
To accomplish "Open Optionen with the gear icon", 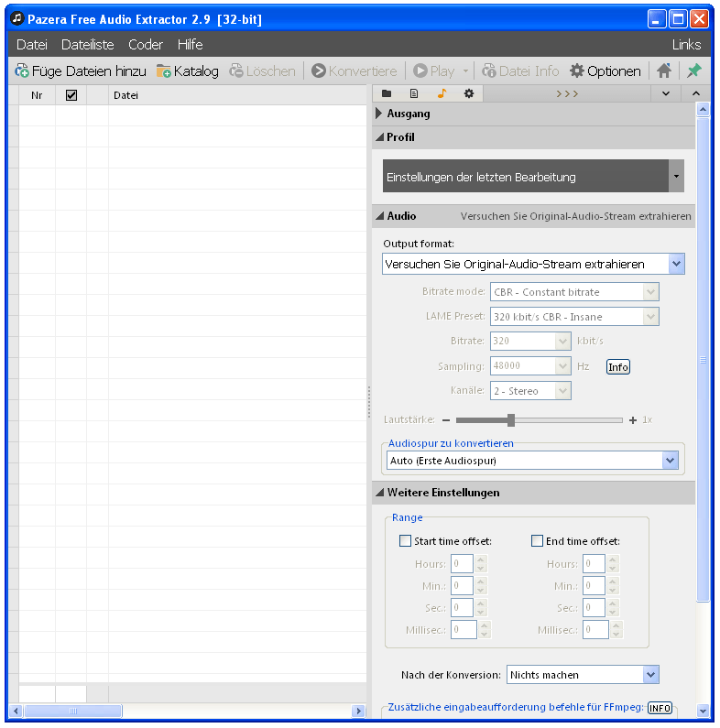I will click(605, 71).
